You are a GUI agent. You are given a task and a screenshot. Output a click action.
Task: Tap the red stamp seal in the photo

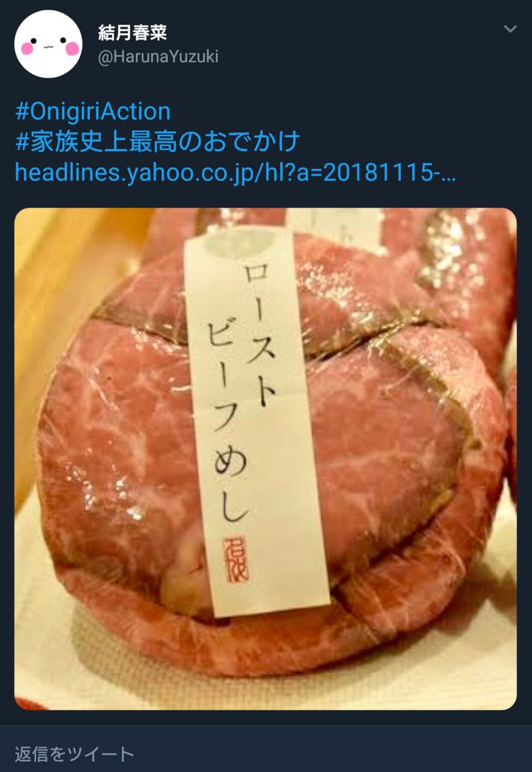[x=236, y=559]
